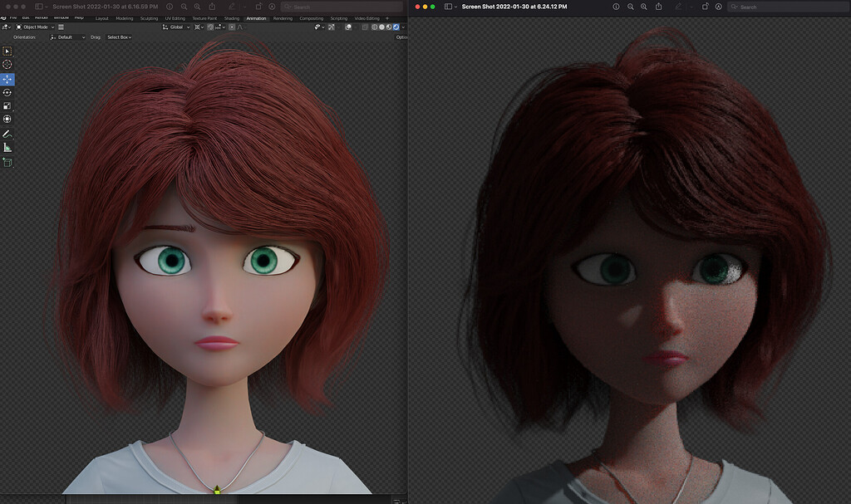The width and height of the screenshot is (851, 504).
Task: Select the Move tool in Blender's toolbar
Action: (x=7, y=79)
